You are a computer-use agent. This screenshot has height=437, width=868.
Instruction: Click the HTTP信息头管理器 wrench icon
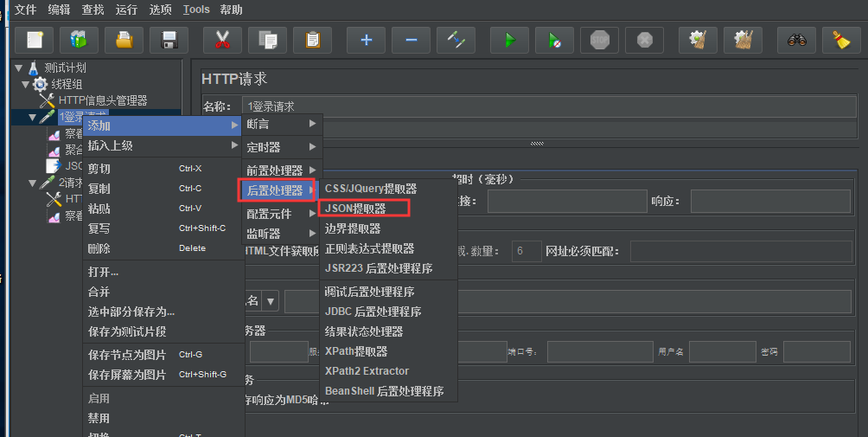[47, 100]
